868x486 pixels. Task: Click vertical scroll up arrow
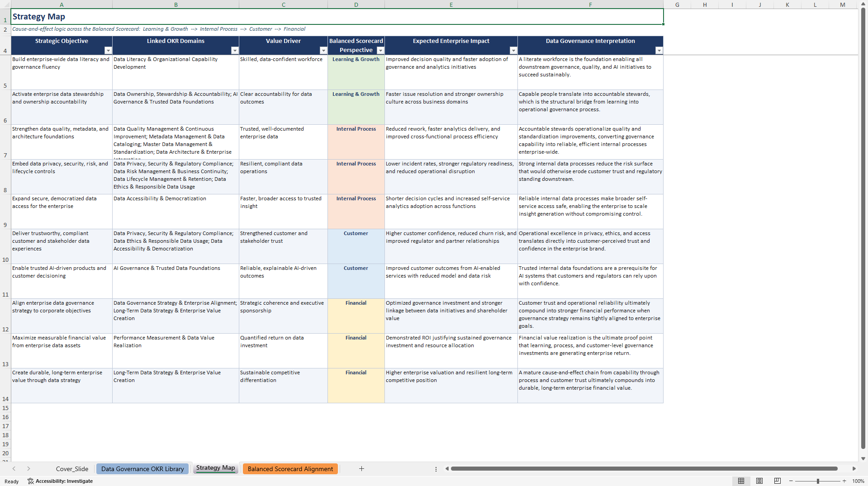(x=863, y=4)
